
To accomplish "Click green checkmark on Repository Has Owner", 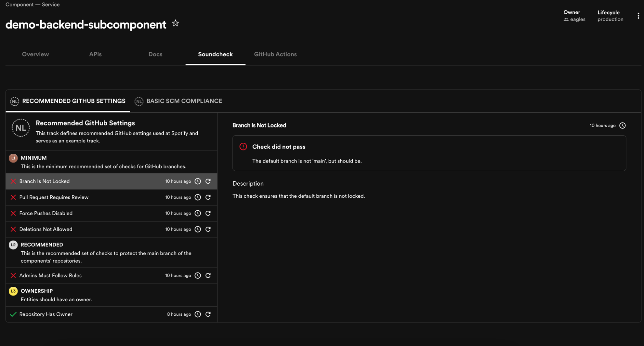I will (13, 314).
